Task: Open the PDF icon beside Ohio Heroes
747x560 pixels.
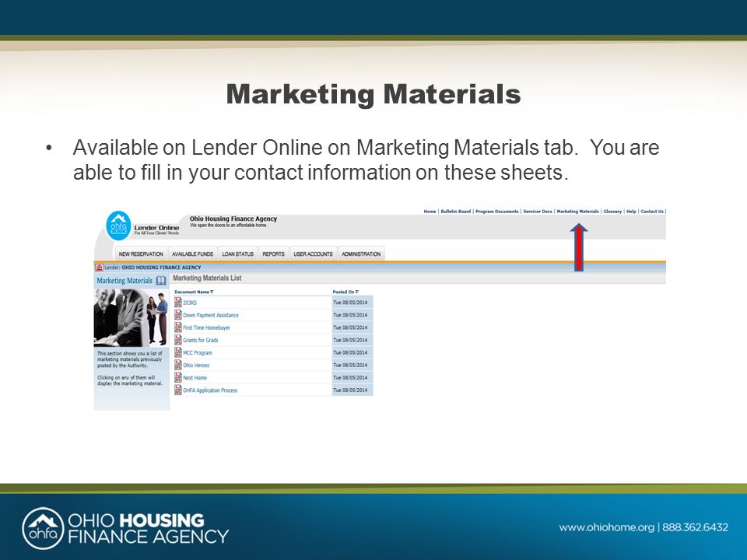Action: pos(178,366)
